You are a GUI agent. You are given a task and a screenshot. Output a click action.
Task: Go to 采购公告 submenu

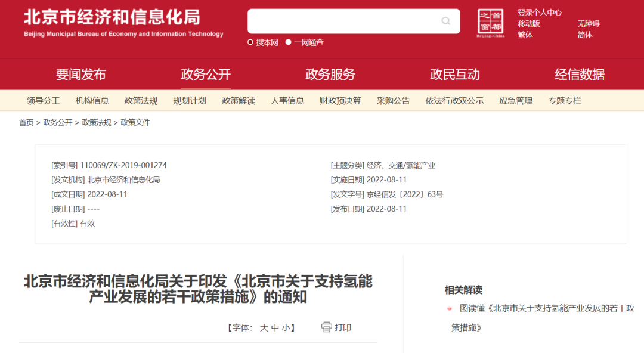[x=394, y=101]
